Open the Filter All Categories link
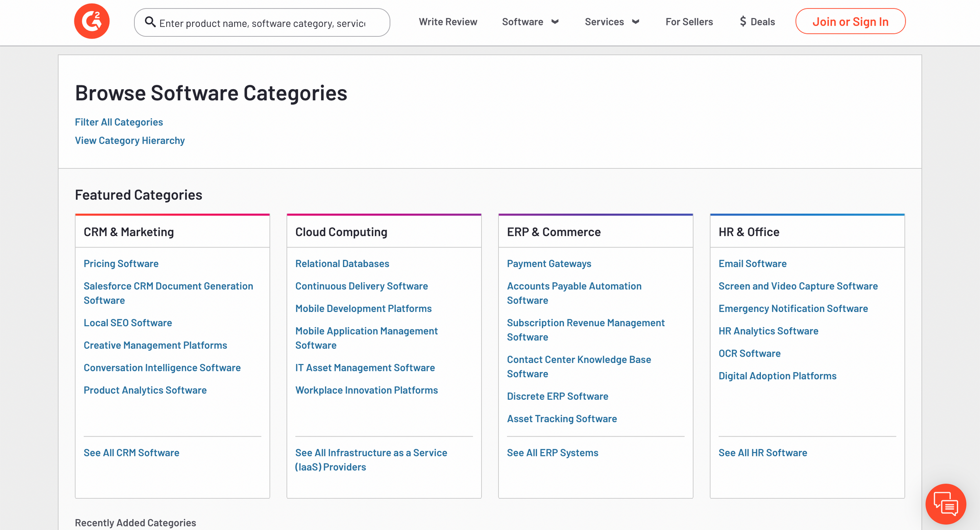The width and height of the screenshot is (980, 530). coord(119,122)
